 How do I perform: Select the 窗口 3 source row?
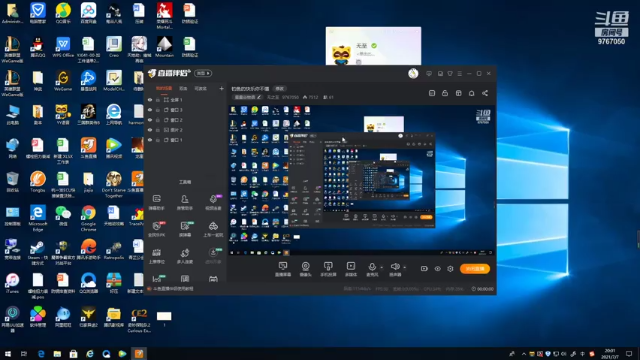point(185,110)
